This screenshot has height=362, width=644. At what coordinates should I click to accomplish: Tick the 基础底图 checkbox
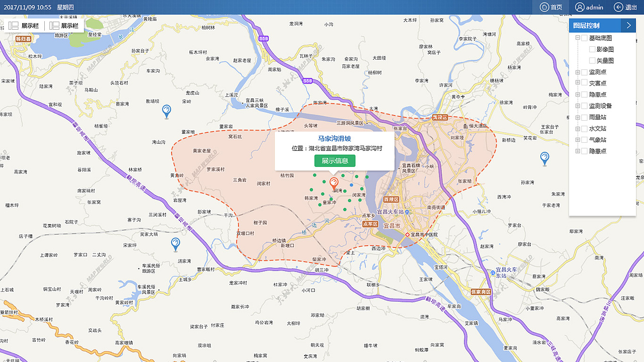point(585,38)
